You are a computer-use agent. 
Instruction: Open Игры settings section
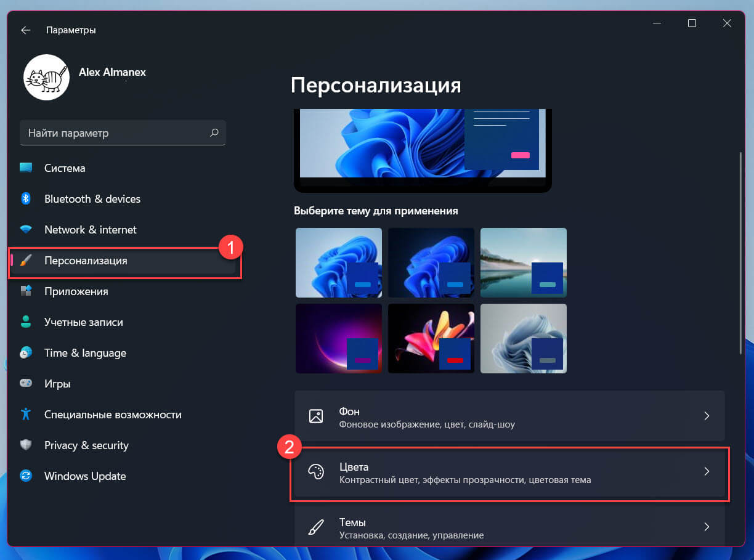(x=124, y=384)
